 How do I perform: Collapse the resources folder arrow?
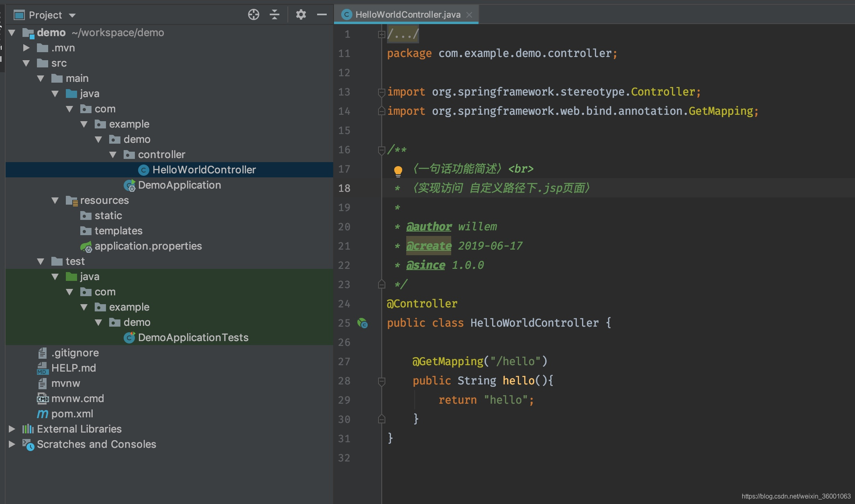[x=55, y=200]
